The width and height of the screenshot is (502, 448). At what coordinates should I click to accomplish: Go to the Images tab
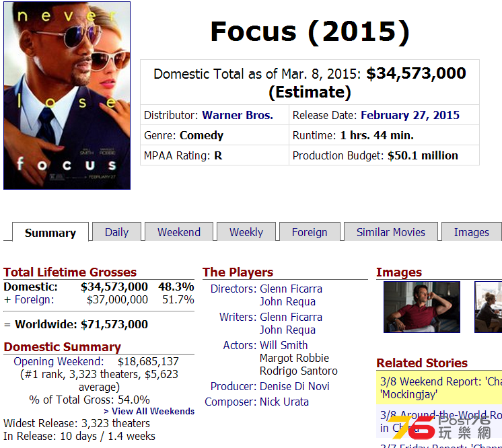[471, 231]
